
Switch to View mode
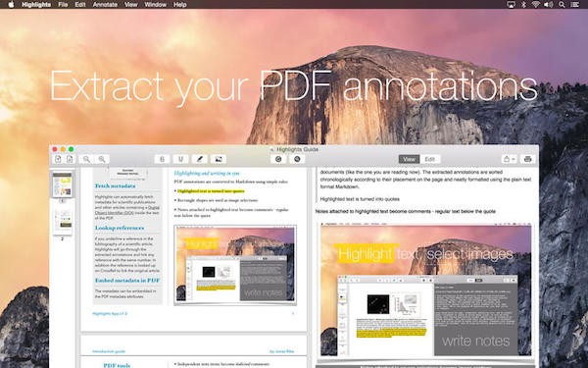point(409,159)
